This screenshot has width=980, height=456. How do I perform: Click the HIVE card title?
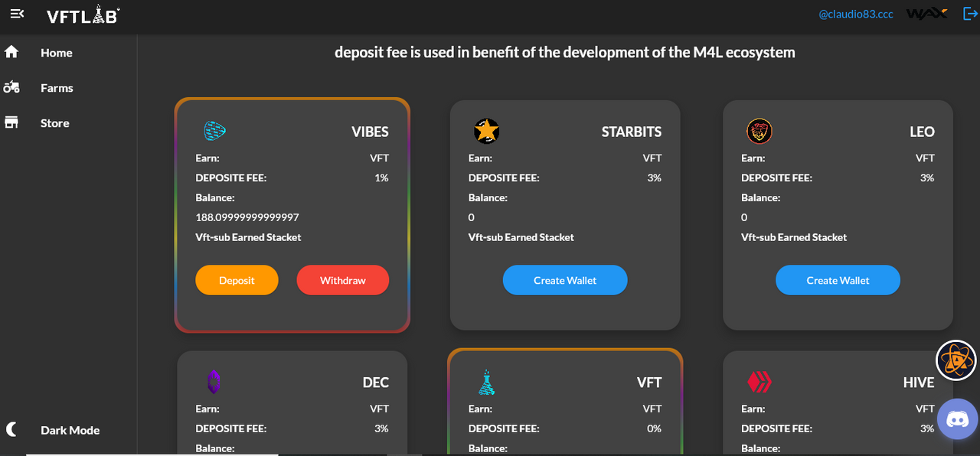tap(919, 382)
